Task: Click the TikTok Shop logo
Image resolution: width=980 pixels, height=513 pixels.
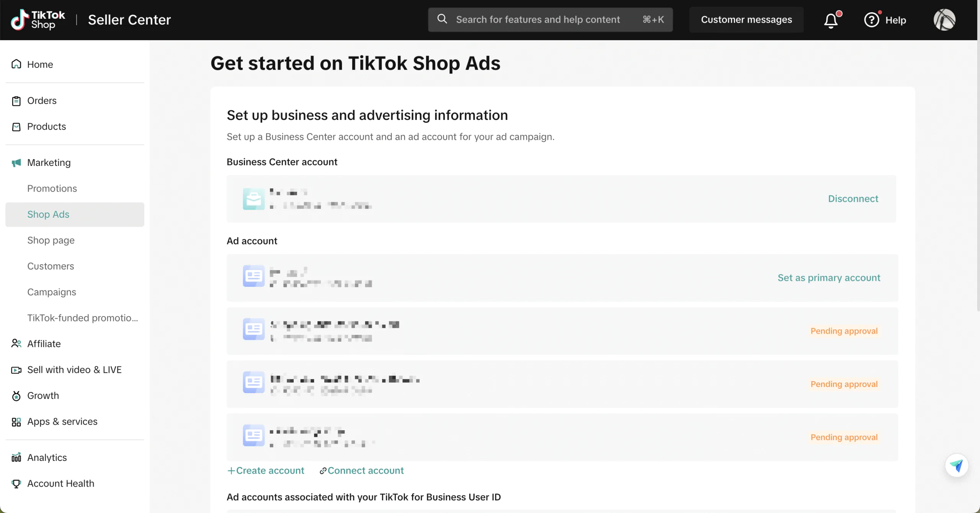Action: point(38,20)
